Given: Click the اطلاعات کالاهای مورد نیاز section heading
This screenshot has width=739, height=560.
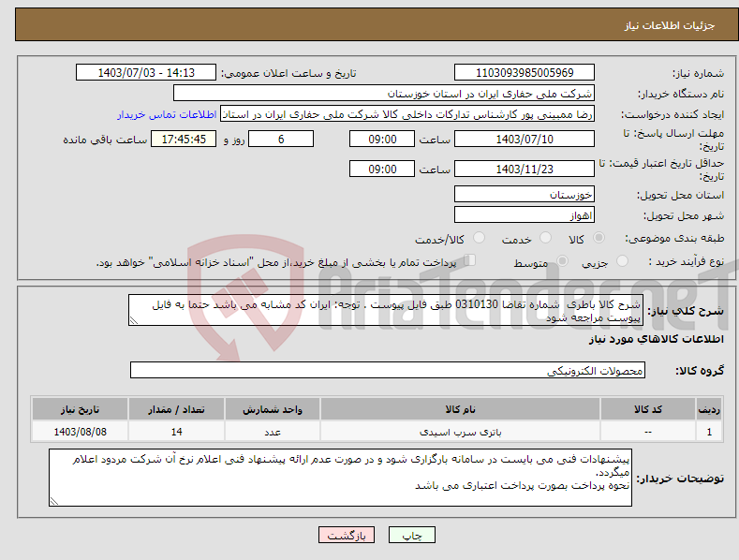Looking at the screenshot, I should [656, 339].
